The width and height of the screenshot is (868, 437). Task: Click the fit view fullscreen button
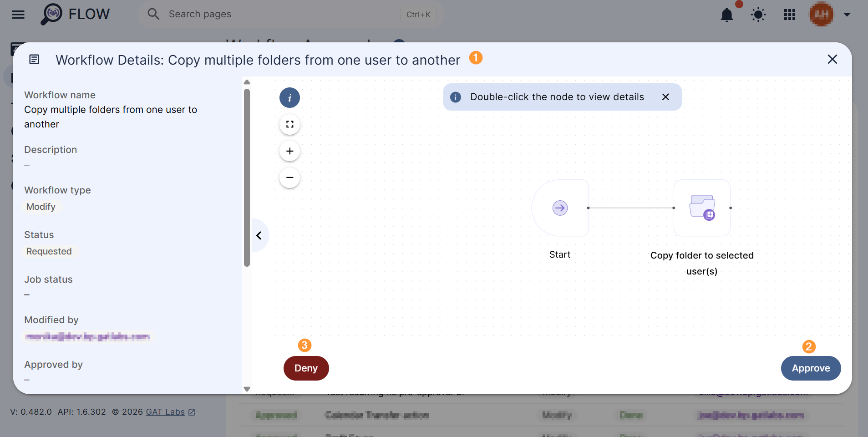pos(289,124)
